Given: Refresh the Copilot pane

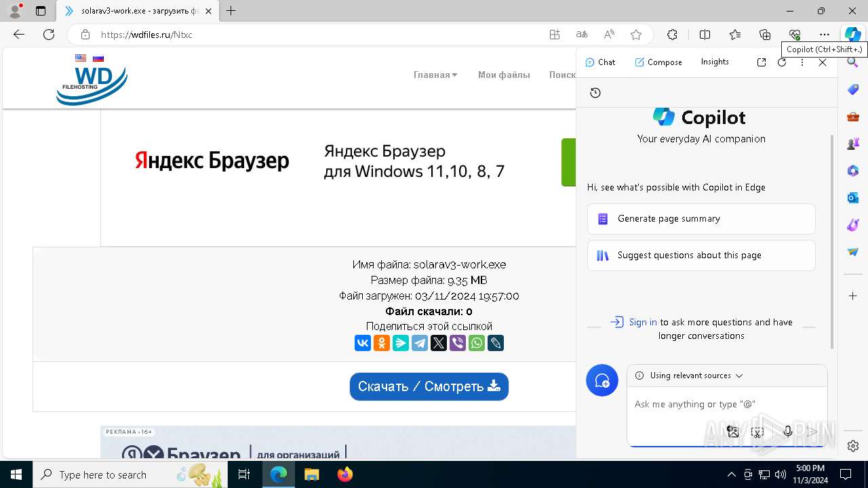Looking at the screenshot, I should 782,62.
